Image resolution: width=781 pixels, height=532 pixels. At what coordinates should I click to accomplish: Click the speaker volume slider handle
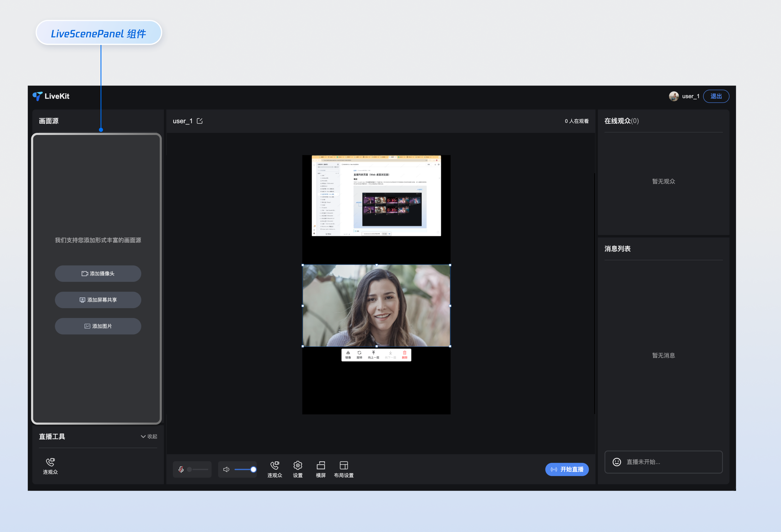click(253, 469)
